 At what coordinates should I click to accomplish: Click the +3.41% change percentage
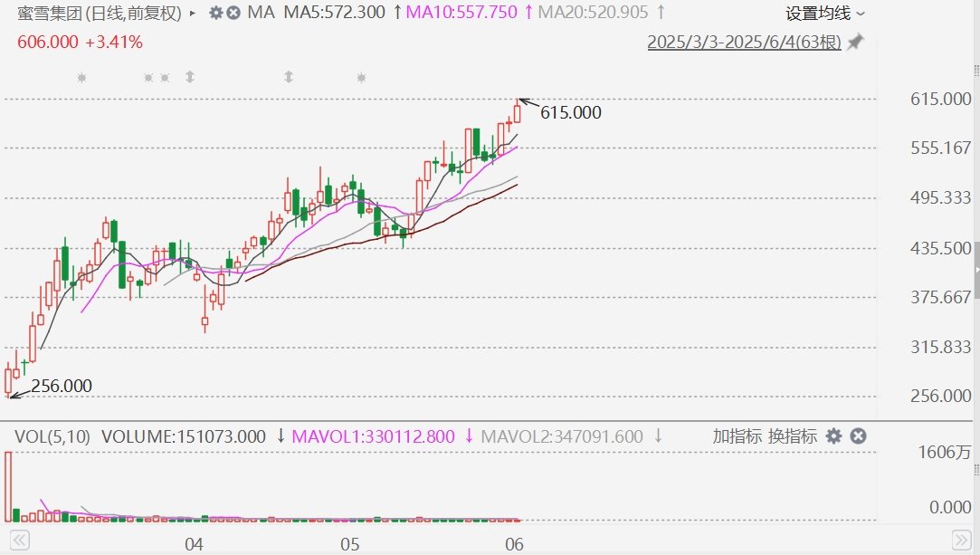click(x=114, y=42)
